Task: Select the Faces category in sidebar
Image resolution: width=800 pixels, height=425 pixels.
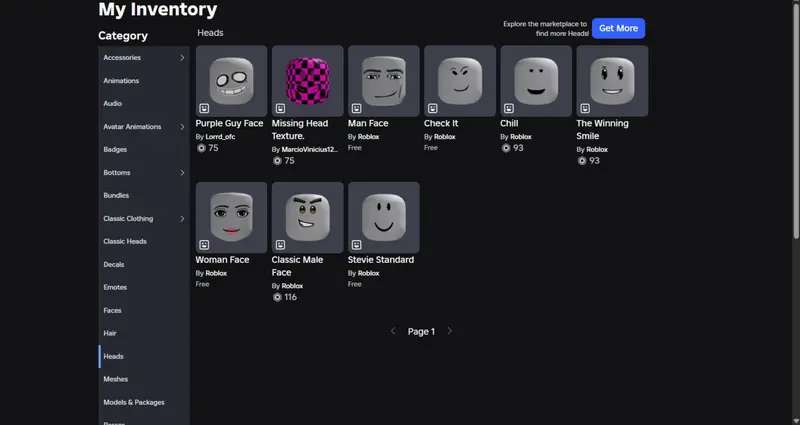Action: [112, 310]
